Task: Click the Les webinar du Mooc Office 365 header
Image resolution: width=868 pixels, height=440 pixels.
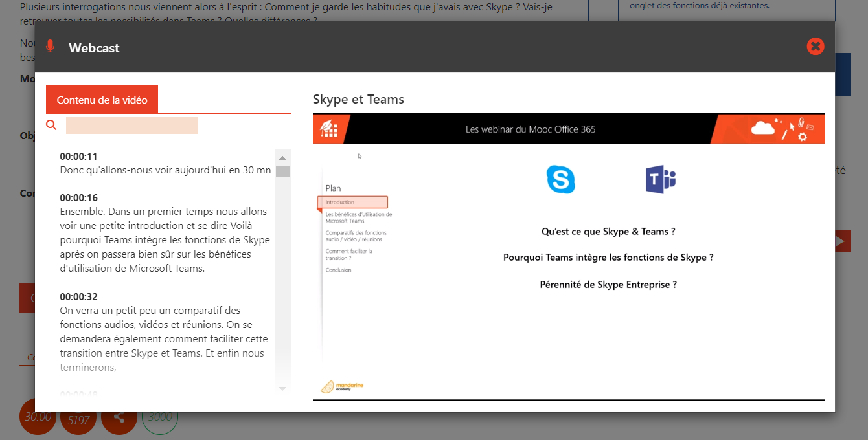Action: click(531, 129)
